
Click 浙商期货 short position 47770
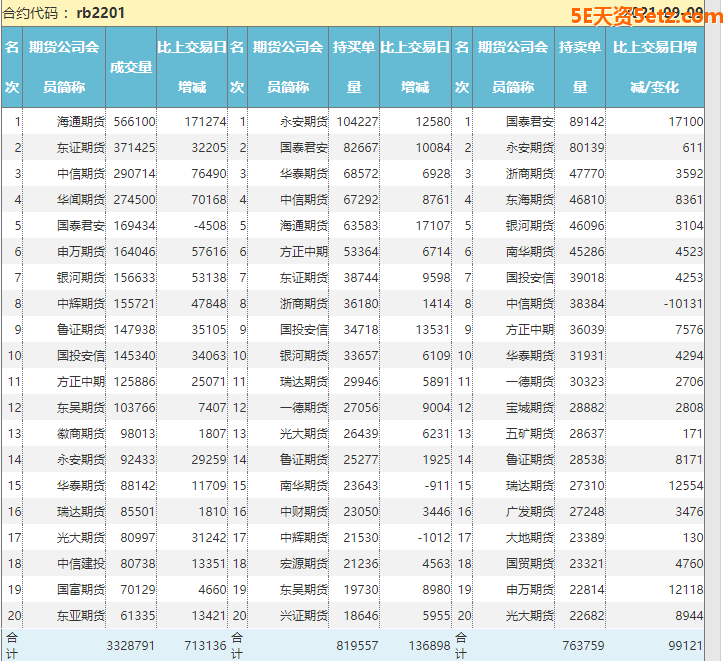587,173
